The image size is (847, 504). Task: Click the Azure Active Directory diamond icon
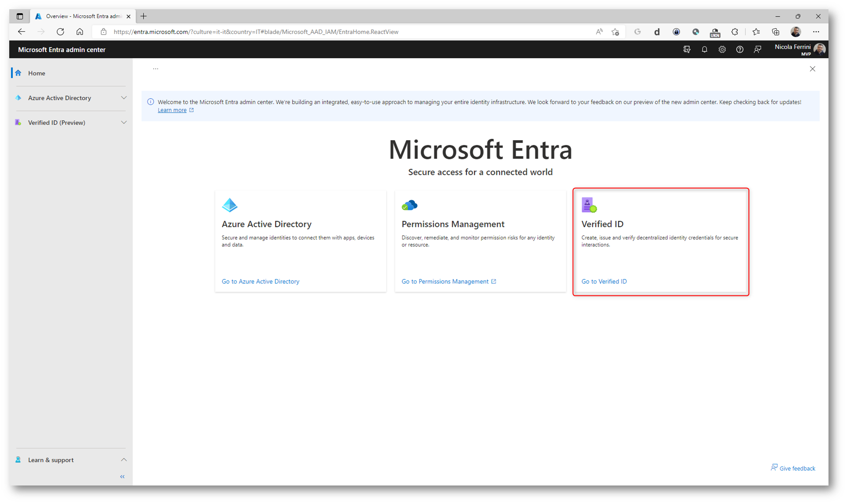pyautogui.click(x=230, y=205)
